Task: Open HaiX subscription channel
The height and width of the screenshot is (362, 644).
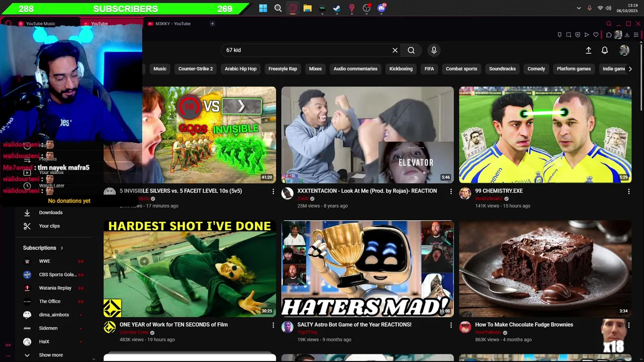Action: coord(53,341)
